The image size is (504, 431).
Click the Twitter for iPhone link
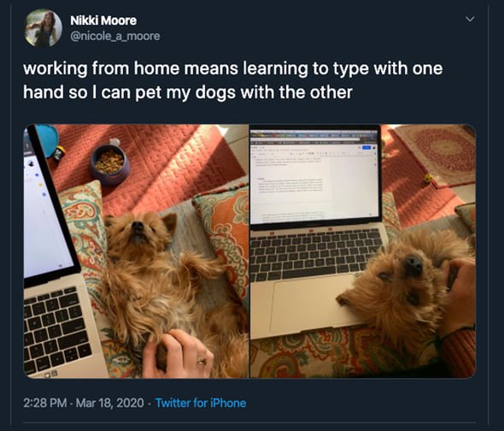point(201,403)
